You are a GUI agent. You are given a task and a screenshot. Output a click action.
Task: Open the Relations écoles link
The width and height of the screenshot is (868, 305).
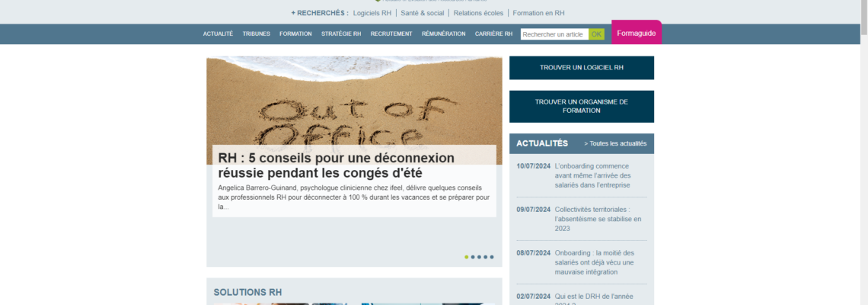(478, 13)
